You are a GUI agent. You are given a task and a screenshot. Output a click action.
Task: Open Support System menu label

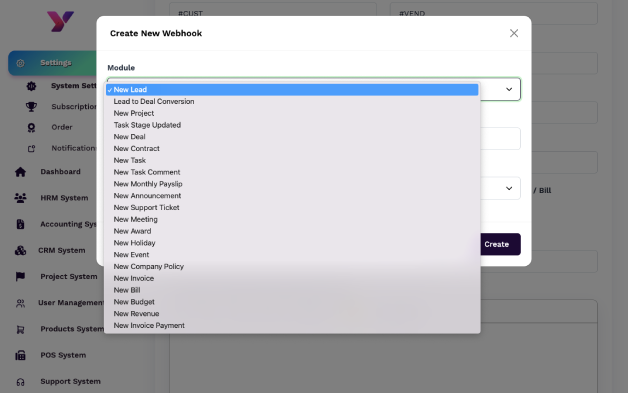[x=70, y=381]
